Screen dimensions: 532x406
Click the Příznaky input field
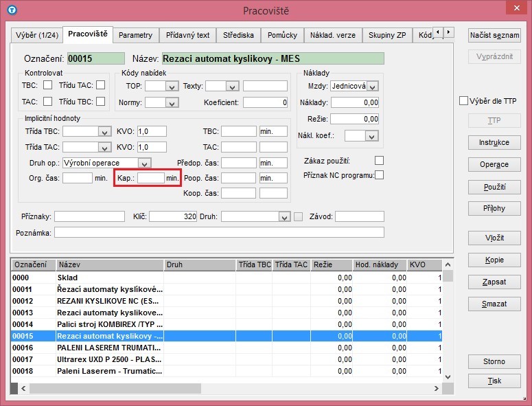(x=89, y=216)
